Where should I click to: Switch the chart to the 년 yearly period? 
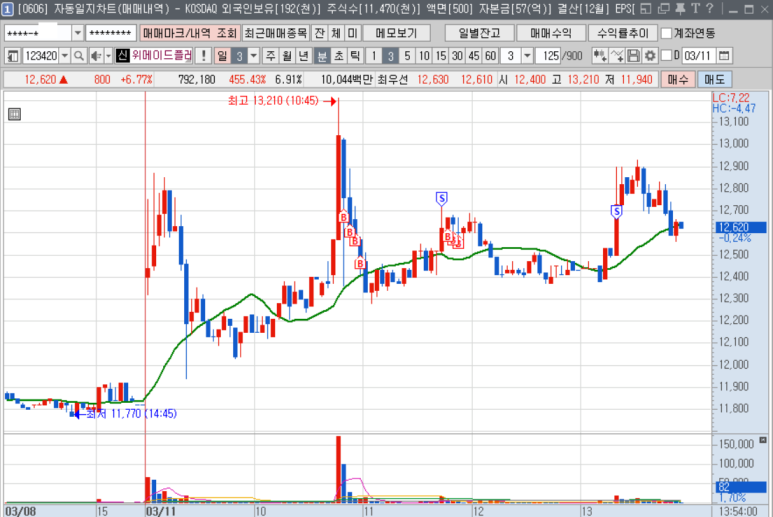coord(304,56)
